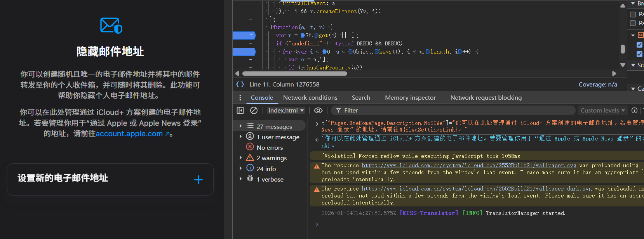Viewport: 644px width, 239px height.
Task: Switch to the Network conditions tab
Action: pos(310,98)
